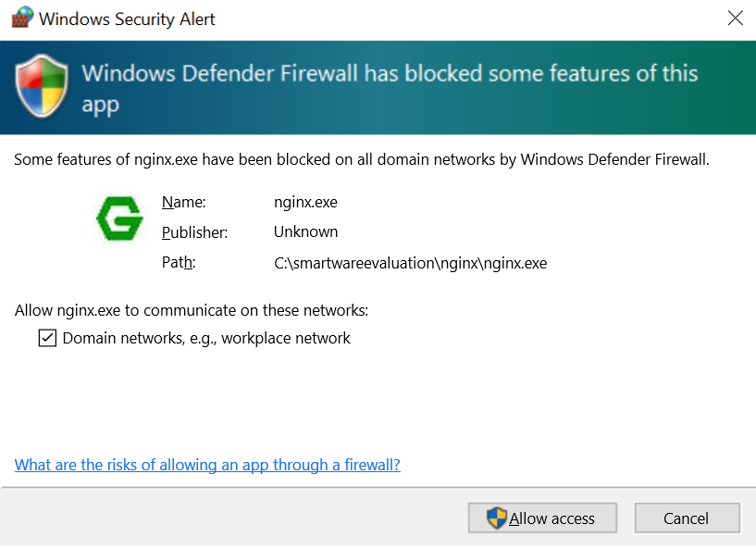Click the blocked features banner heading
This screenshot has height=549, width=756.
pos(389,87)
